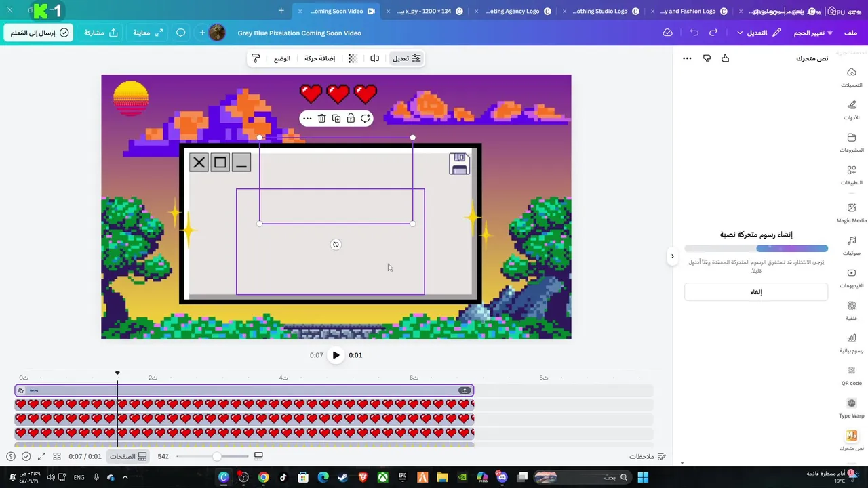Click the Position (الوضع) toolbar button

pyautogui.click(x=282, y=58)
